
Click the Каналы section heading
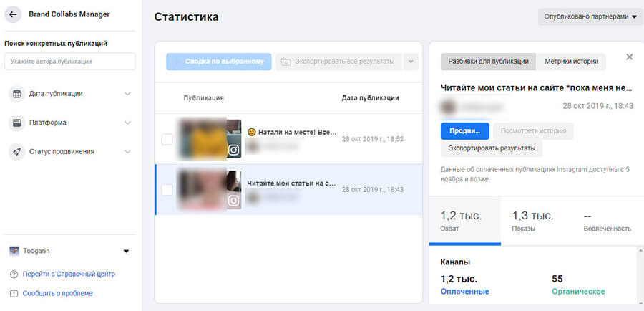[x=455, y=262]
